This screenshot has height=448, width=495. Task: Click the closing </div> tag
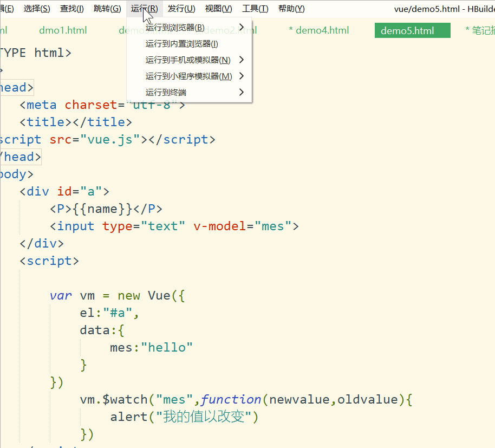pos(42,244)
